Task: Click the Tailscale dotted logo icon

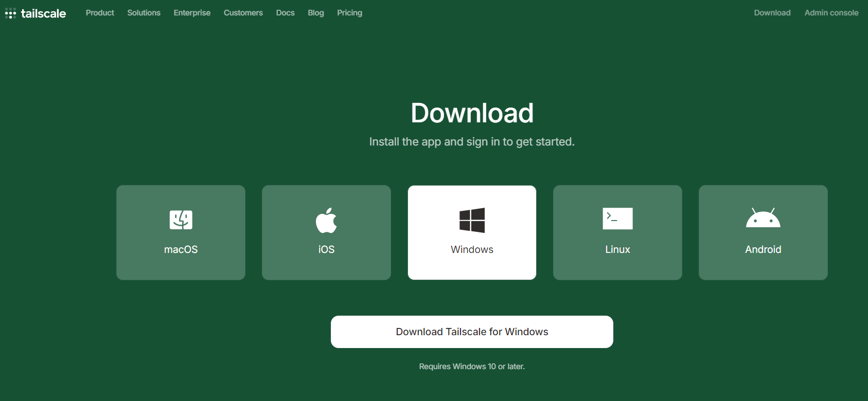Action: [10, 13]
